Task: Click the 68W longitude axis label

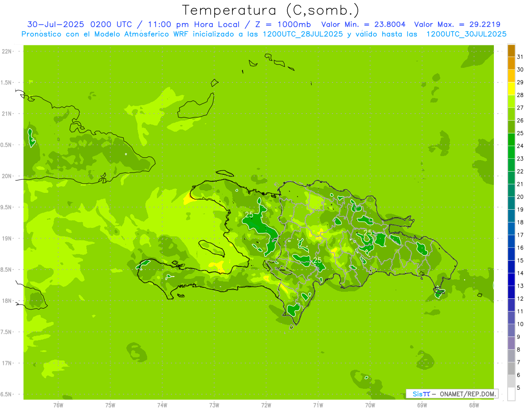Action: pos(474,405)
